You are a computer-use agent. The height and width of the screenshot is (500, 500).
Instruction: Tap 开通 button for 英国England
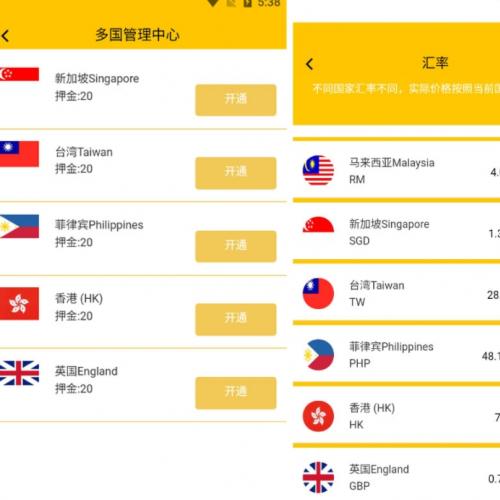(236, 393)
